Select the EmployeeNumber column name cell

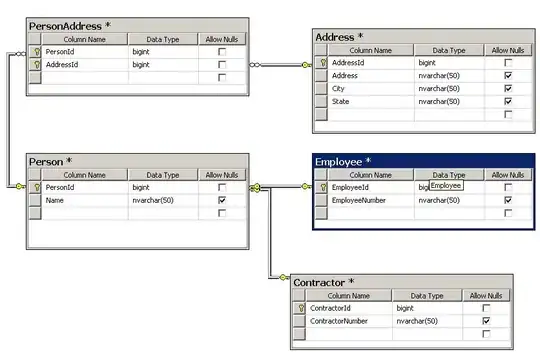(x=371, y=200)
